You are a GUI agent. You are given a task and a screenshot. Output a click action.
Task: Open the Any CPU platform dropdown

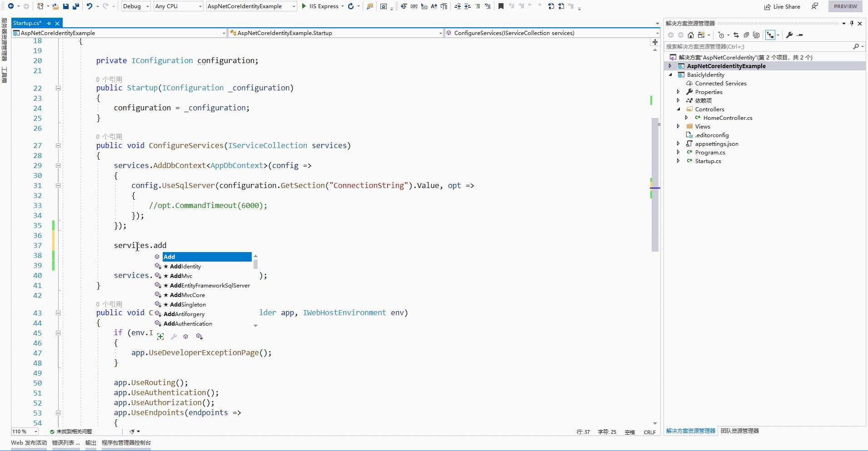tap(178, 6)
